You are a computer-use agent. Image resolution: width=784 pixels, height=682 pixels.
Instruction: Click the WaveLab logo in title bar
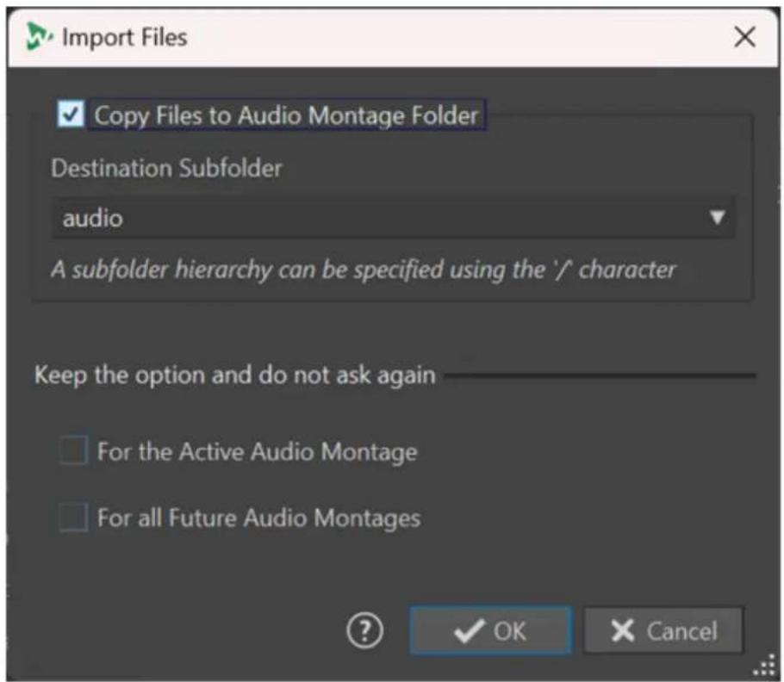39,36
